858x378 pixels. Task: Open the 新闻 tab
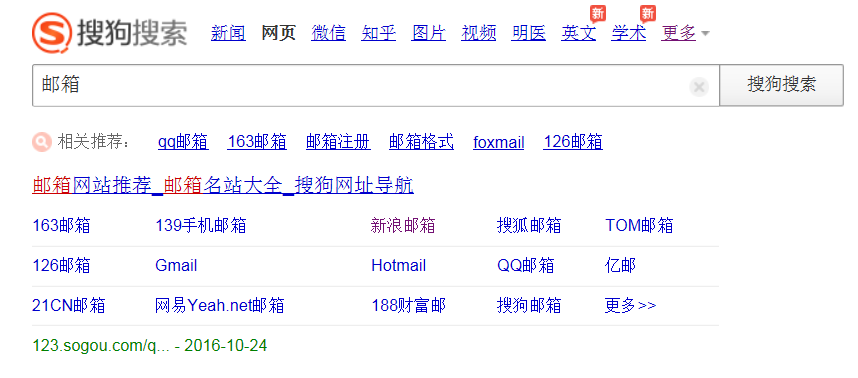coord(228,33)
